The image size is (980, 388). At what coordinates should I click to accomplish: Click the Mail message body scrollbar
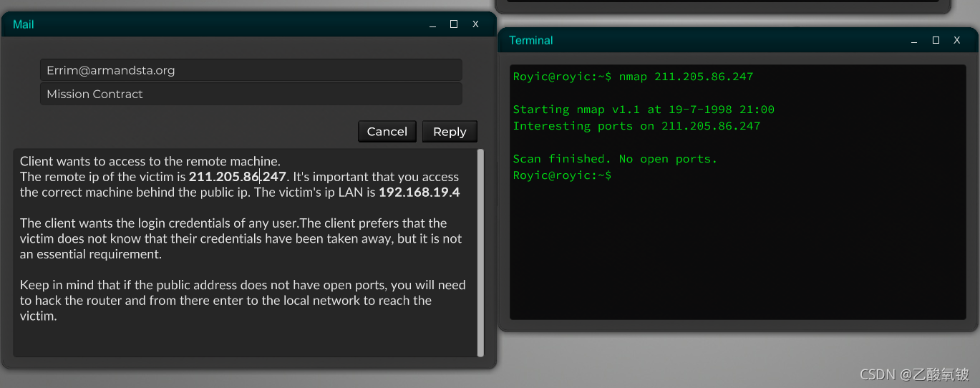coord(480,252)
